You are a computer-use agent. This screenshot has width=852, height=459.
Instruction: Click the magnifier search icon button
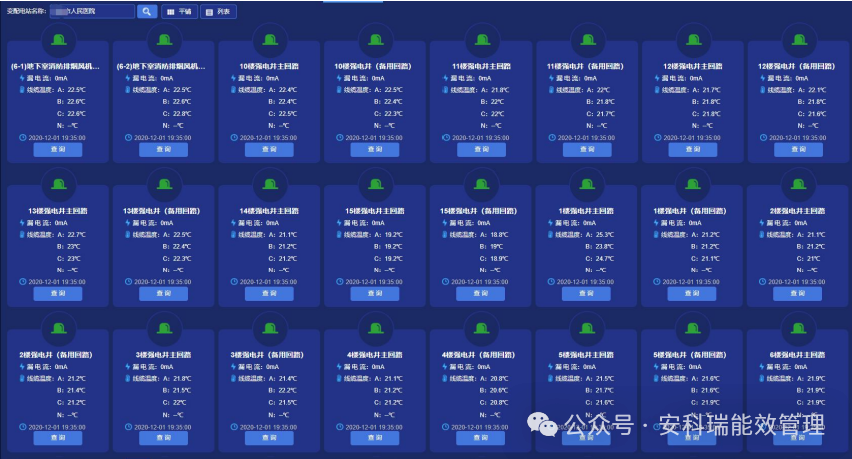coord(147,11)
